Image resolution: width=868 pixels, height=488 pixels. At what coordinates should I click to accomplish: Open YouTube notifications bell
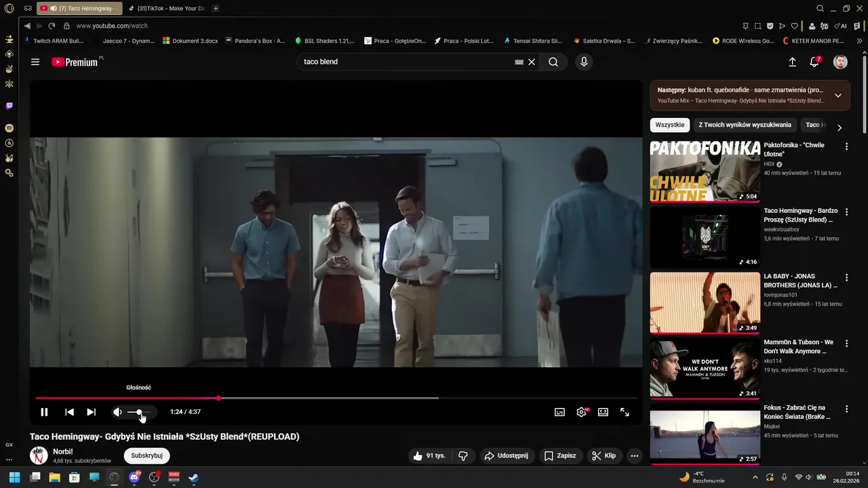click(815, 62)
